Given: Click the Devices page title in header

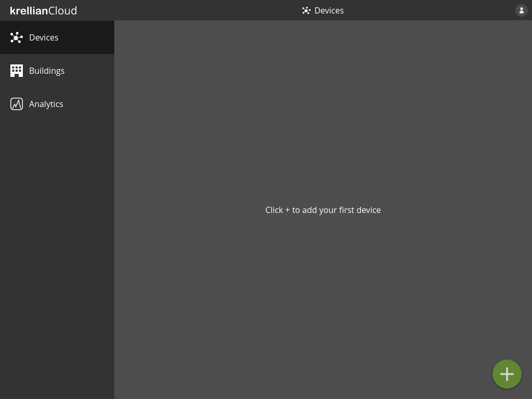Looking at the screenshot, I should coord(329,10).
